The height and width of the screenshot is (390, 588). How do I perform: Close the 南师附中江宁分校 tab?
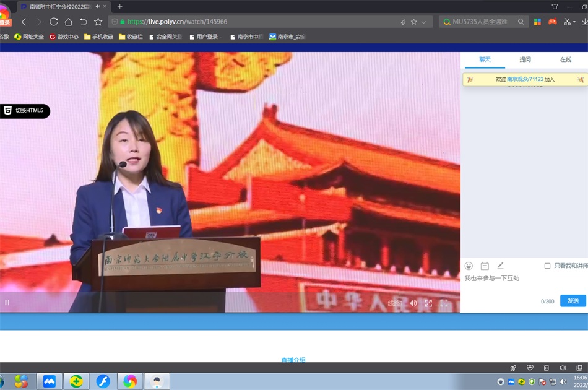[x=105, y=6]
